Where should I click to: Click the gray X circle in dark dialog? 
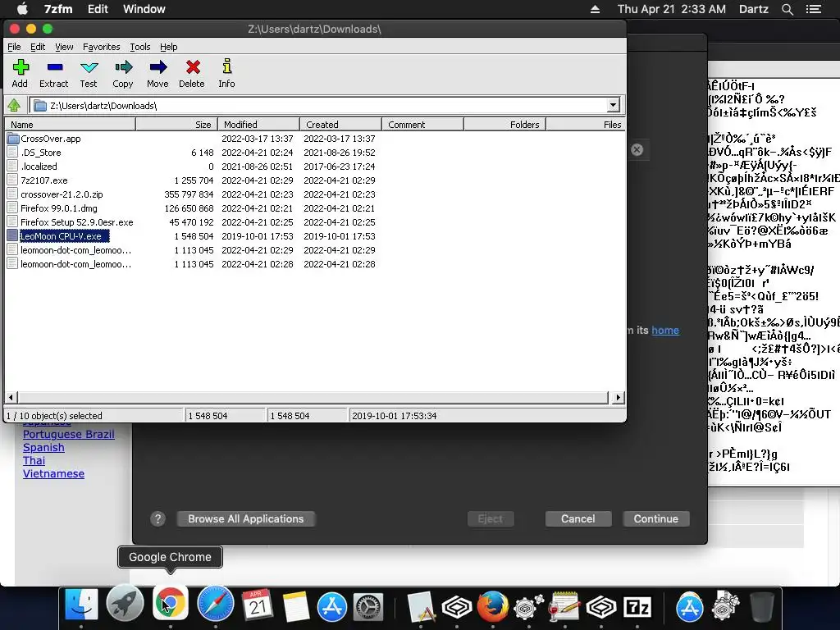click(637, 149)
